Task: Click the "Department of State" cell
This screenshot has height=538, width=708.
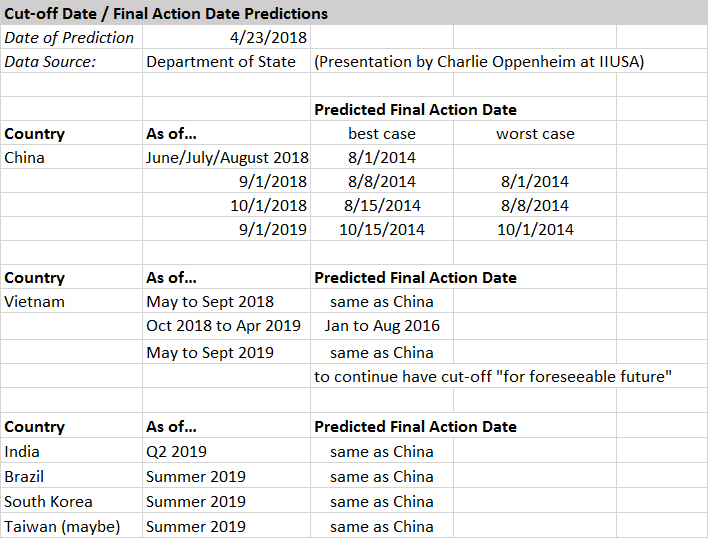Action: (x=221, y=62)
